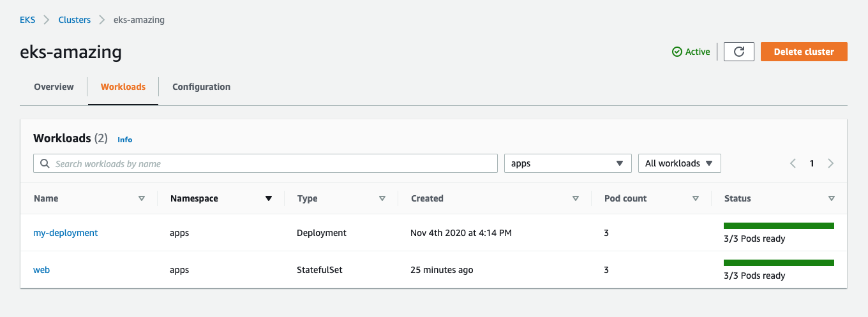This screenshot has height=317, width=868.
Task: Open the All workloads filter dropdown
Action: [x=680, y=163]
